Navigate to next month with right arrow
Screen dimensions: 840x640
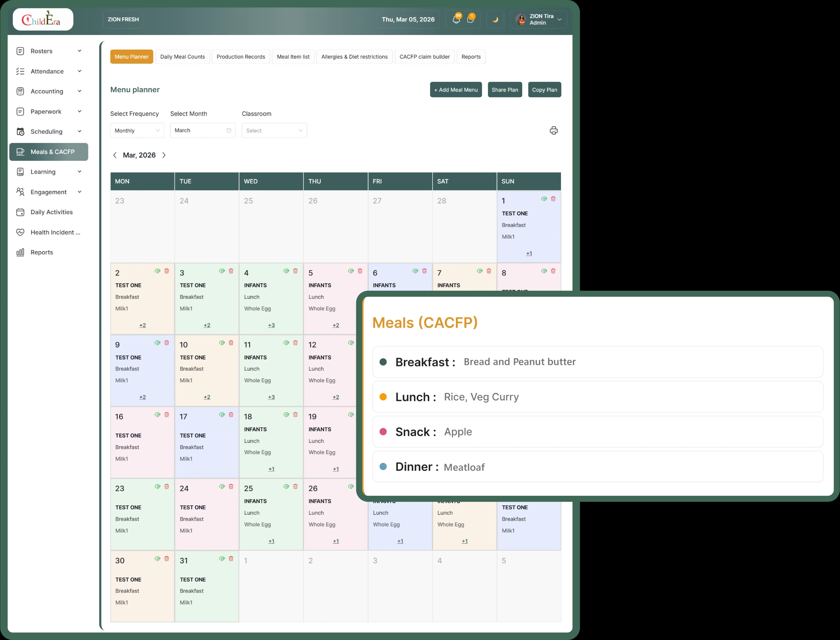[x=164, y=155]
